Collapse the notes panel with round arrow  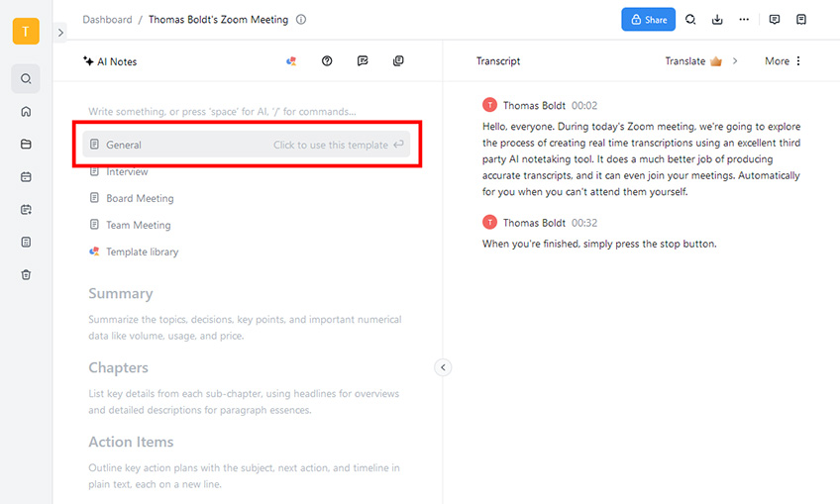tap(443, 367)
